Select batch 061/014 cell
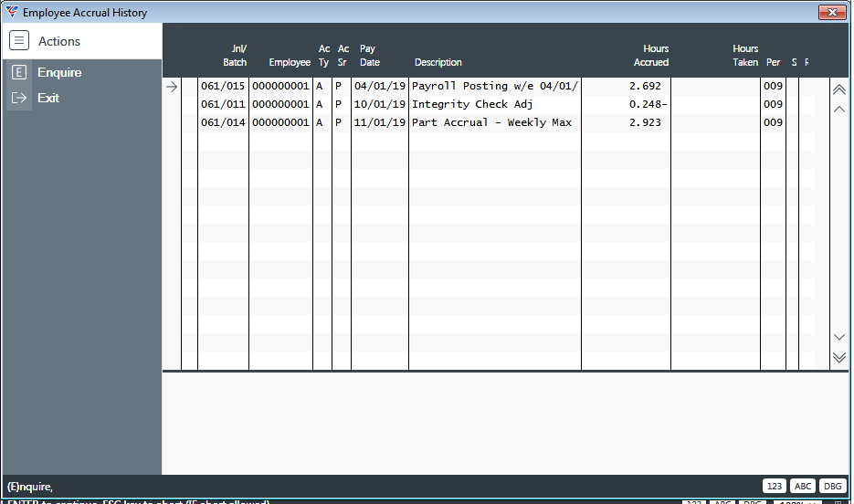The image size is (854, 504). point(223,122)
